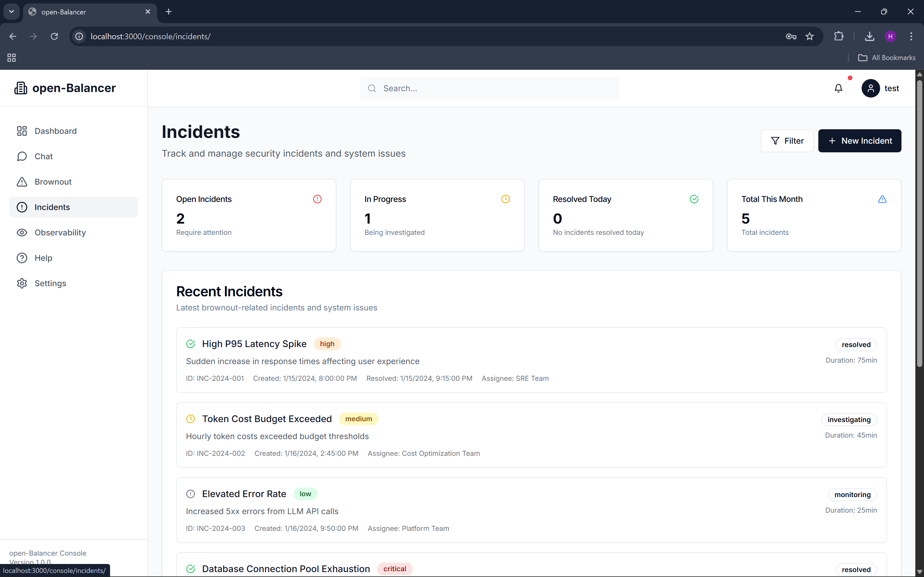Click the green Resolved Today checkmark icon
Viewport: 924px width, 577px height.
click(694, 199)
